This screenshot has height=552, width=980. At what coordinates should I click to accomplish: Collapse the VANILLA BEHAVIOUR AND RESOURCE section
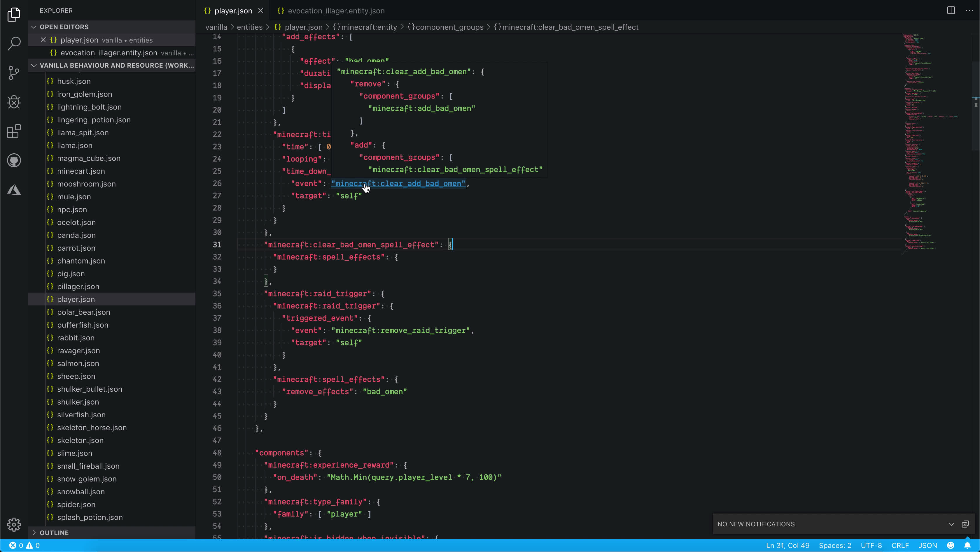(x=34, y=65)
